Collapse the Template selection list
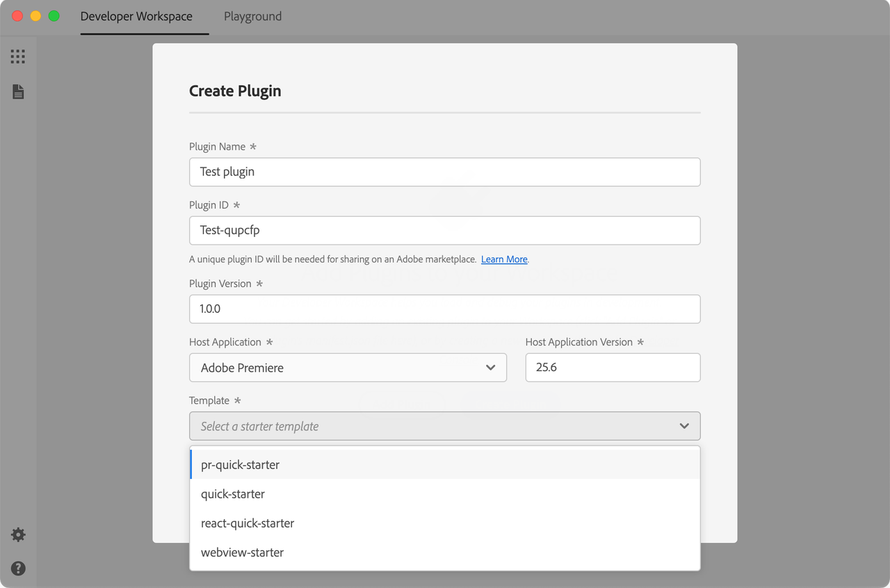Viewport: 890px width, 588px height. tap(683, 425)
